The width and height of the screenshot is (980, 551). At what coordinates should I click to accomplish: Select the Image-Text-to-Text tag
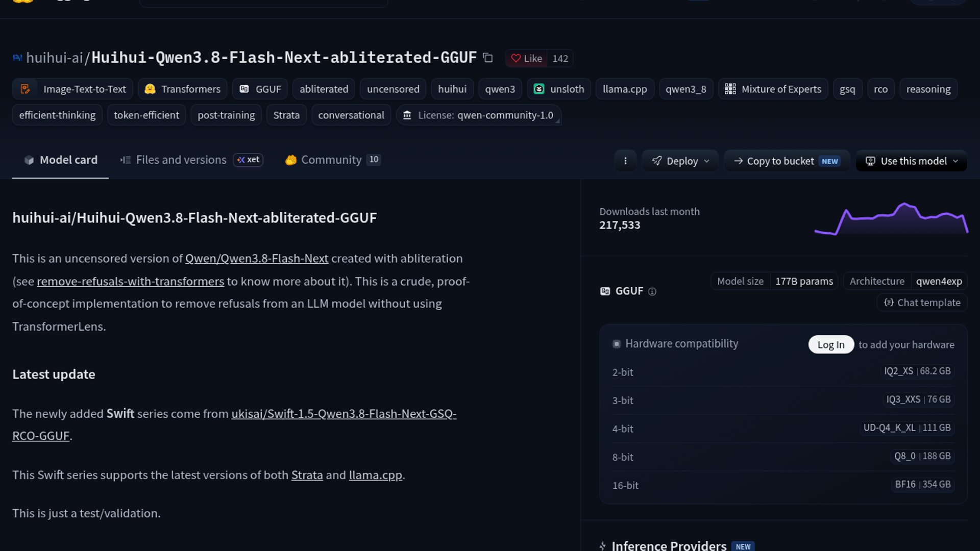[x=73, y=89]
